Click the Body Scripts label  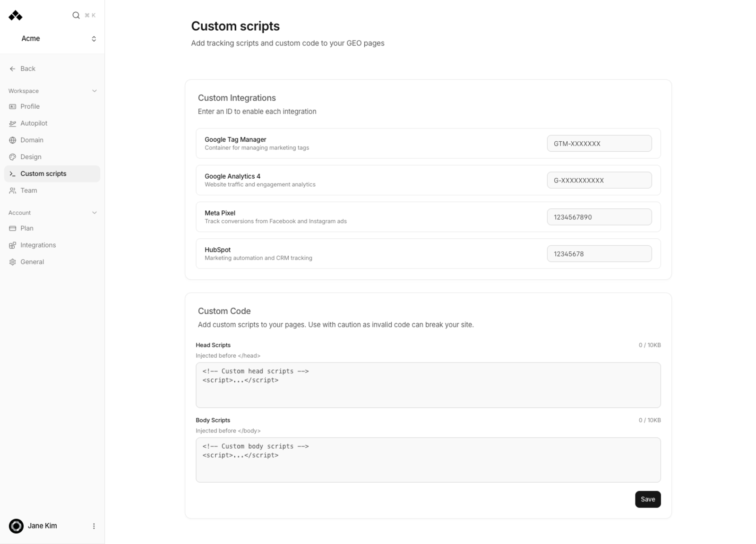(x=213, y=420)
